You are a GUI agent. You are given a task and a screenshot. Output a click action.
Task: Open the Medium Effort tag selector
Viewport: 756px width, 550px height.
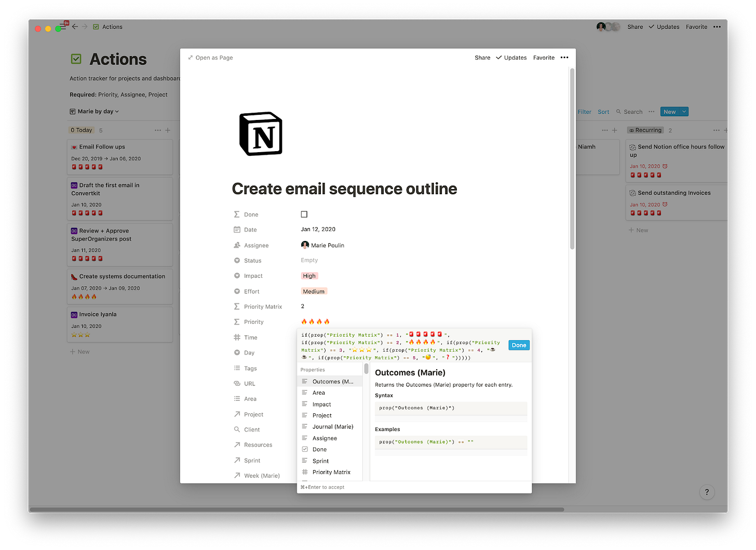click(314, 291)
